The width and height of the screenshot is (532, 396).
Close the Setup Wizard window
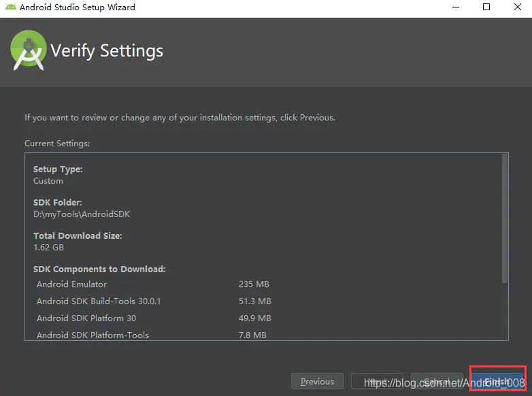point(518,7)
